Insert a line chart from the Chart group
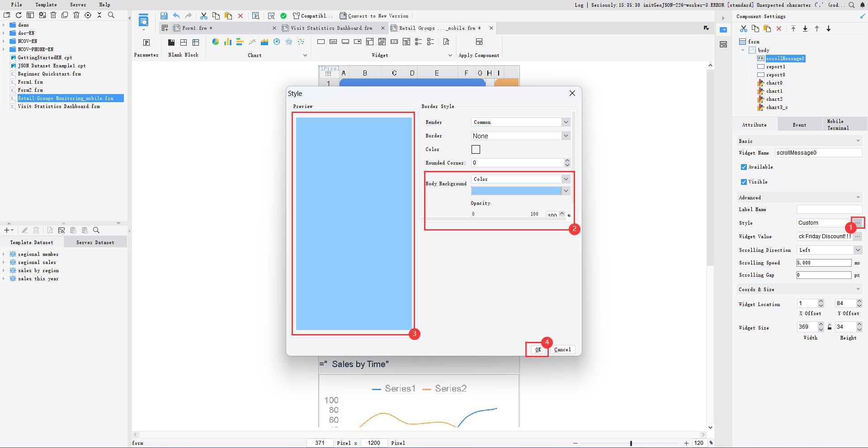The height and width of the screenshot is (448, 868). (x=252, y=42)
